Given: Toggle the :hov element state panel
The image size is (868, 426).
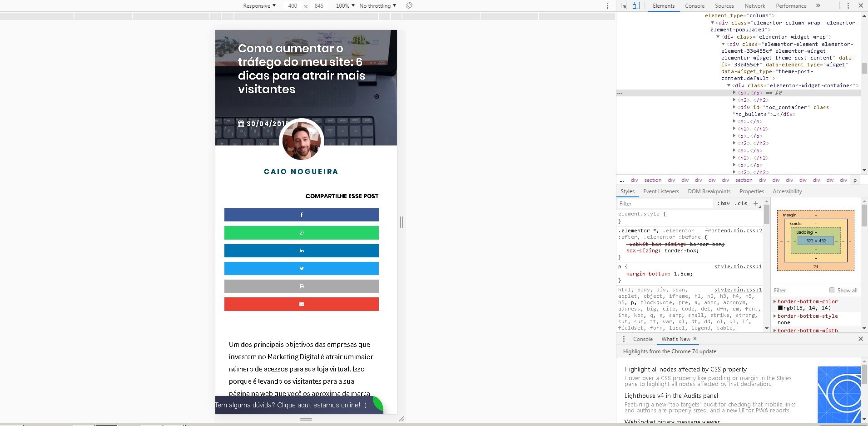Looking at the screenshot, I should 724,203.
